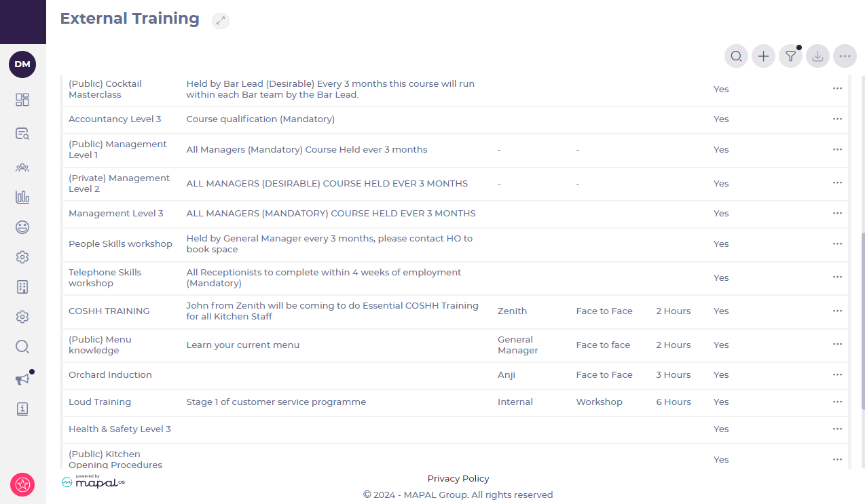The height and width of the screenshot is (504, 865).
Task: Click the megaphone announcements icon in sidebar
Action: (22, 379)
